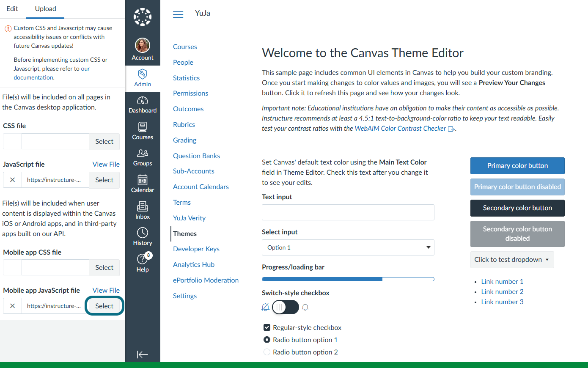Open Permissions in admin menu
Image resolution: width=588 pixels, height=368 pixels.
[x=190, y=93]
